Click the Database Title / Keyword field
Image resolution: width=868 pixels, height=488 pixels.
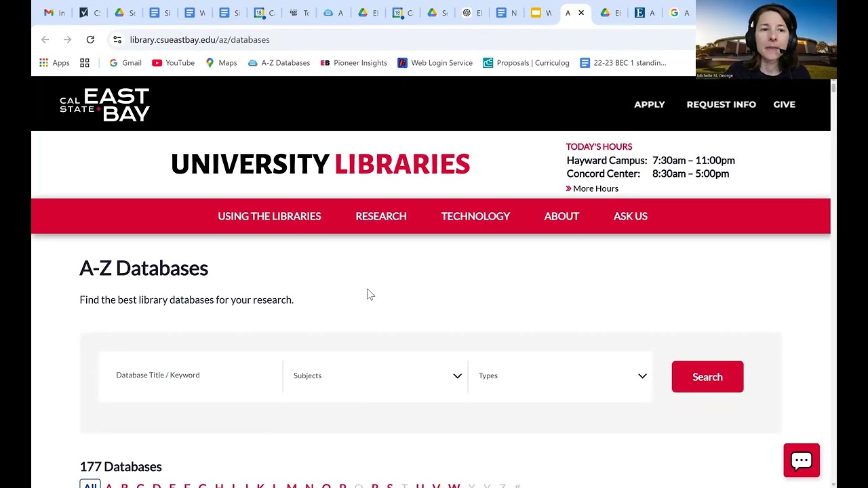191,376
